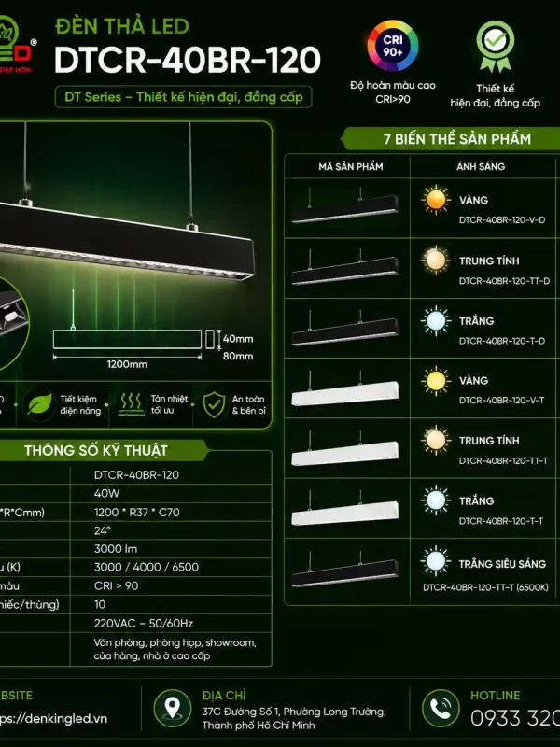Click the product code DTCR-40BR-120-V-D
This screenshot has width=560, height=747.
tap(502, 220)
